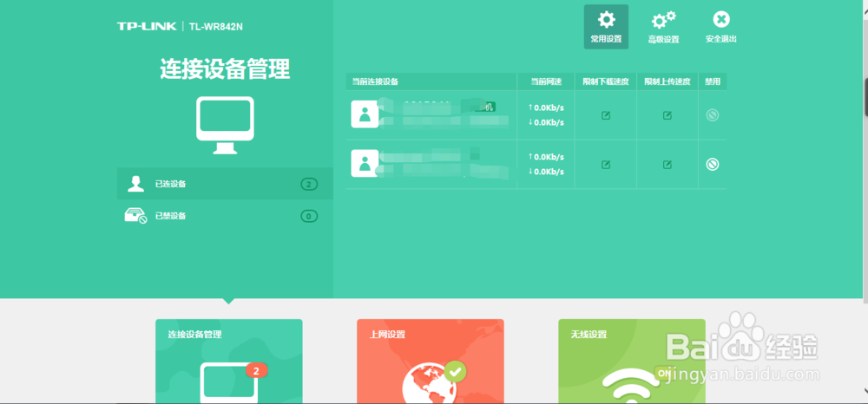Viewport: 868px width, 404px height.
Task: Select 已连设备 connected devices list
Action: tap(225, 184)
